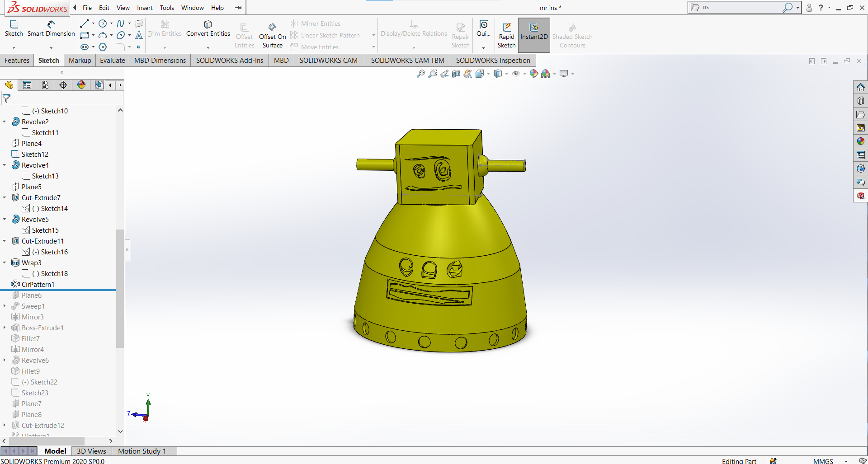Open the MMGS unit system selector
Image resolution: width=868 pixels, height=464 pixels.
[x=823, y=461]
